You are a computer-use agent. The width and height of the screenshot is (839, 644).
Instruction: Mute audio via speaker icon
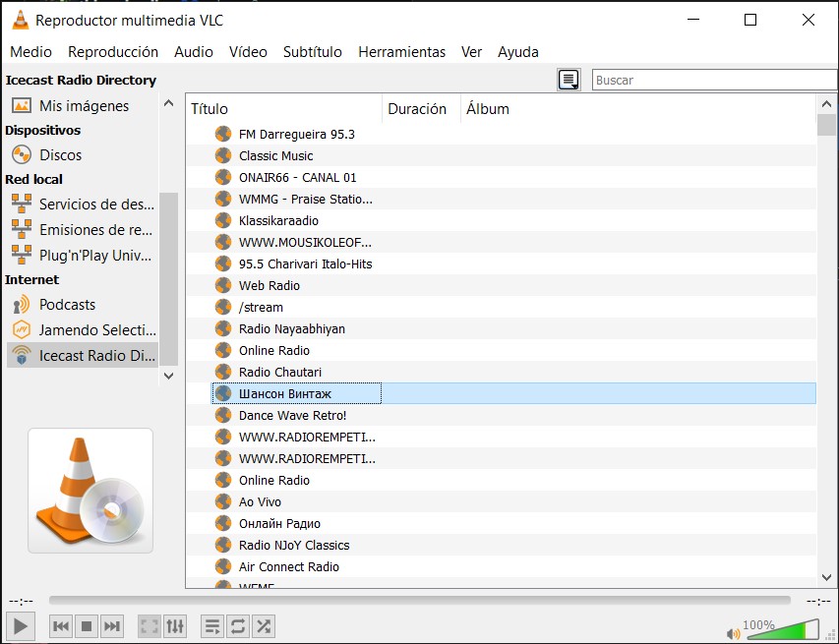coord(734,634)
